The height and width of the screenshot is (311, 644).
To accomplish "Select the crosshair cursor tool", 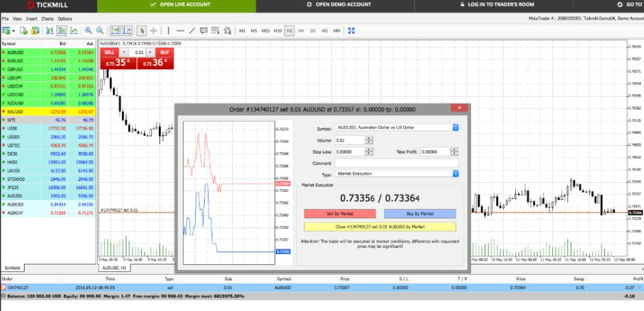I will pos(153,31).
